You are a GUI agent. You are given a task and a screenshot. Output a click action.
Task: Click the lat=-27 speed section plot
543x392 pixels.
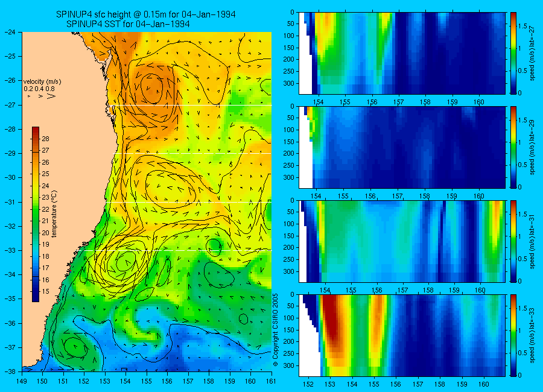402,53
